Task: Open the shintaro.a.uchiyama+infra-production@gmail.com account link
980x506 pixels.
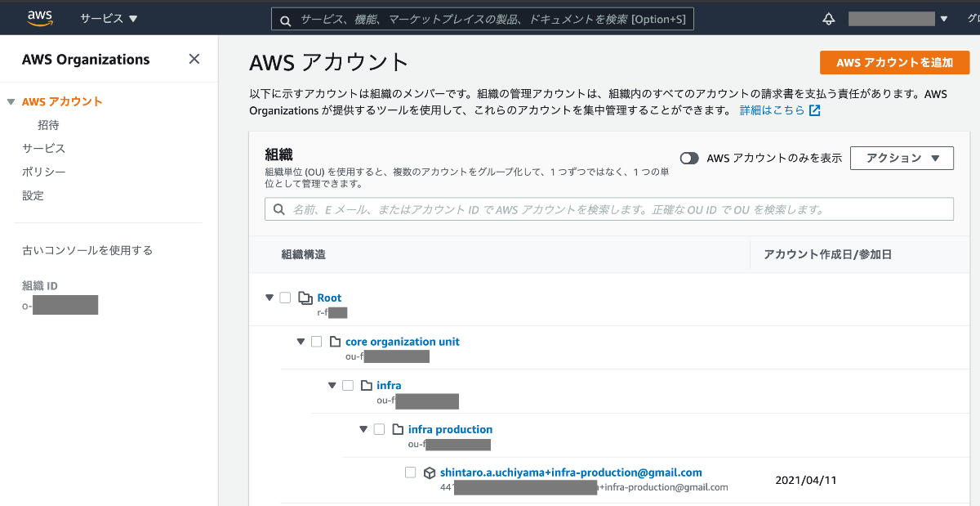Action: coord(571,472)
